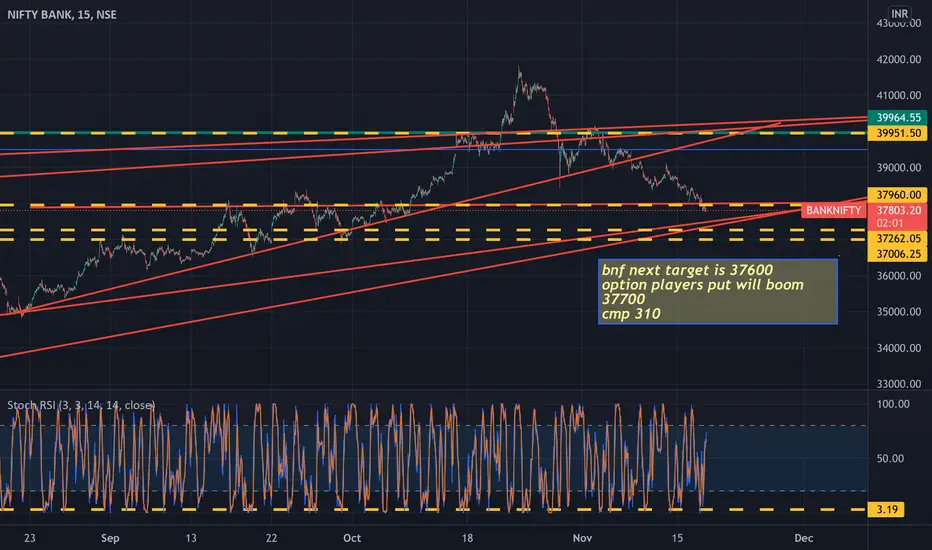Select the 39951.50 yellow price label
Image resolution: width=932 pixels, height=550 pixels.
tap(898, 133)
